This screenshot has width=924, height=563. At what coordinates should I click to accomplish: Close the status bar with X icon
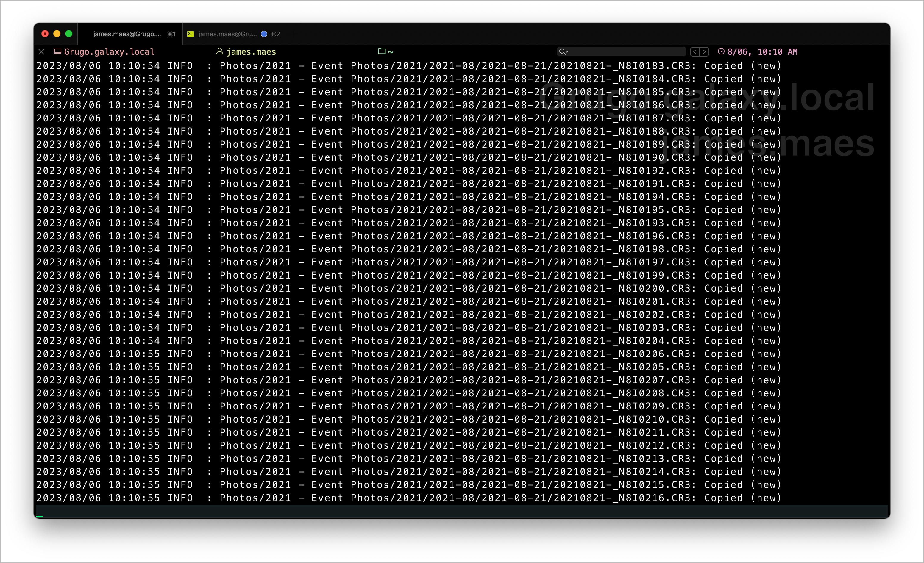tap(42, 52)
